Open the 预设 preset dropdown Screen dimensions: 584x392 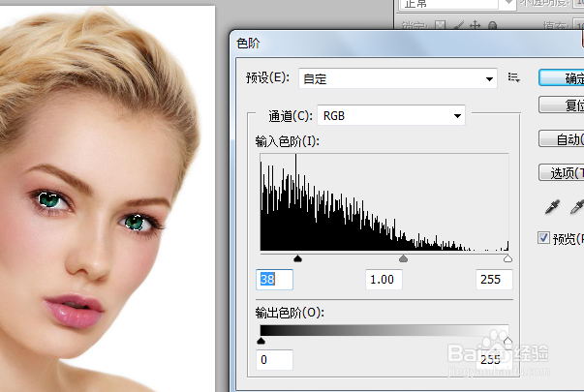coord(398,78)
